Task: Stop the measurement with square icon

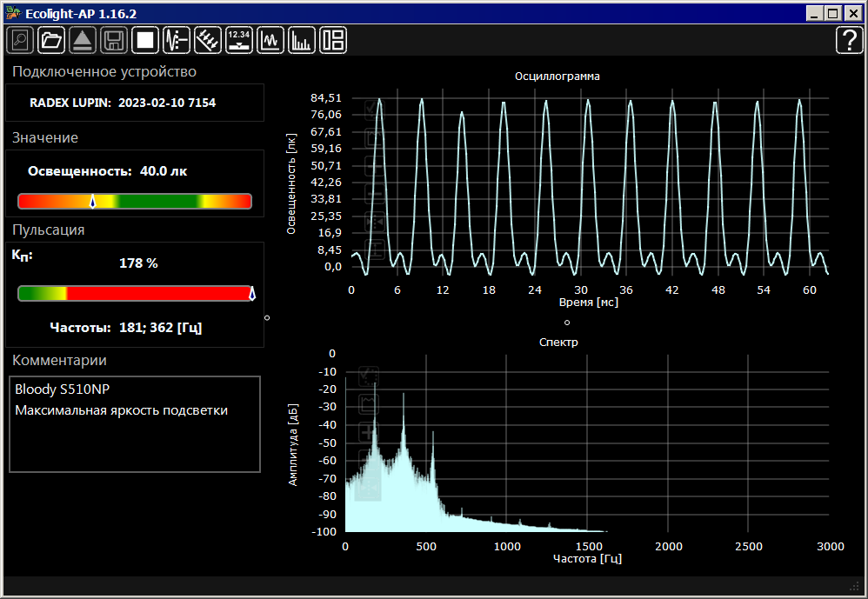Action: 145,40
